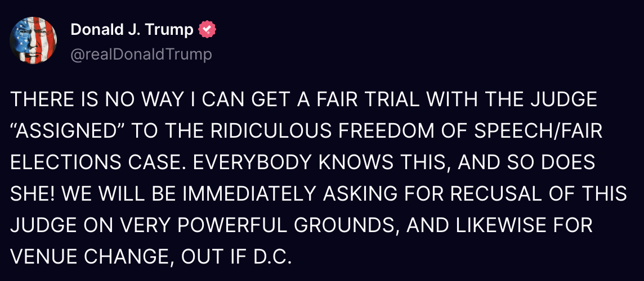This screenshot has height=281, width=644.
Task: Open the @realDonaldTrump handle link
Action: [x=141, y=55]
